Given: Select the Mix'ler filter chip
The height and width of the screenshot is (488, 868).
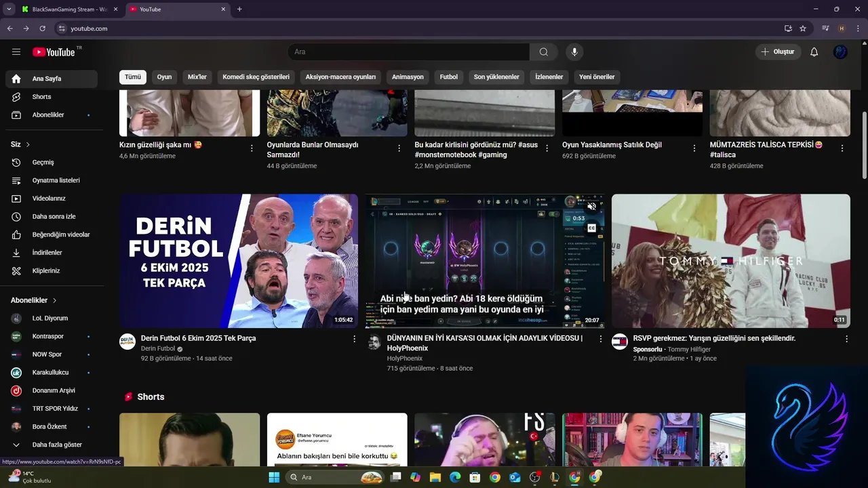Looking at the screenshot, I should pyautogui.click(x=197, y=77).
